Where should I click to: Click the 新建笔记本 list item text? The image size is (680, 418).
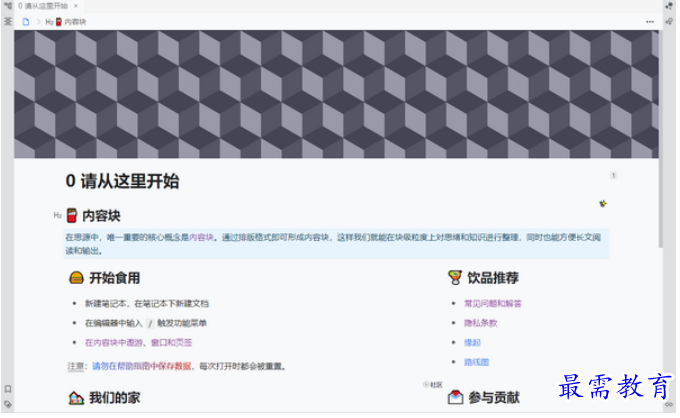147,304
